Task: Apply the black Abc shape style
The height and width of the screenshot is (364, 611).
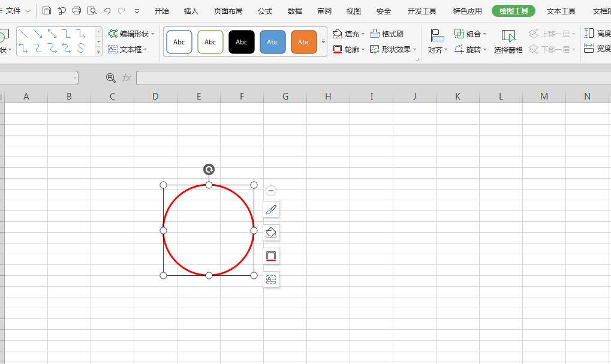Action: 242,42
